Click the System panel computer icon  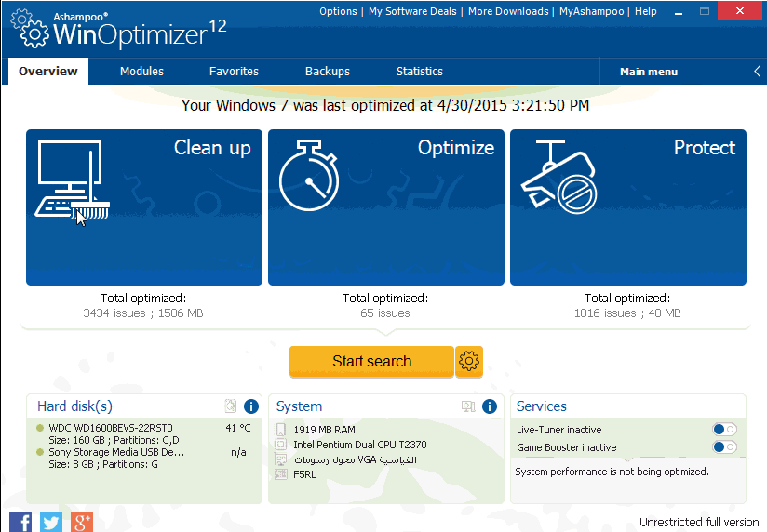(468, 406)
